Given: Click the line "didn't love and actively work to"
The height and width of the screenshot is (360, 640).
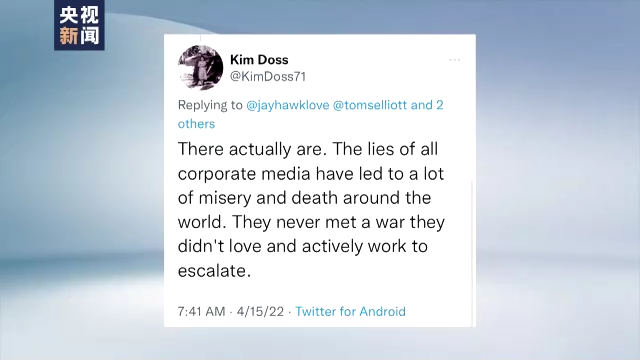Looking at the screenshot, I should [303, 246].
